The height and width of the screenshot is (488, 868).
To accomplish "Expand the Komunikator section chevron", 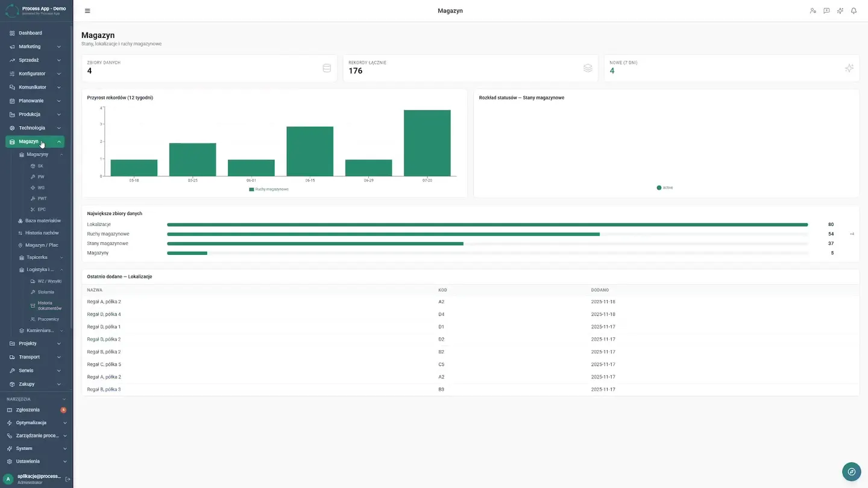I will click(59, 87).
